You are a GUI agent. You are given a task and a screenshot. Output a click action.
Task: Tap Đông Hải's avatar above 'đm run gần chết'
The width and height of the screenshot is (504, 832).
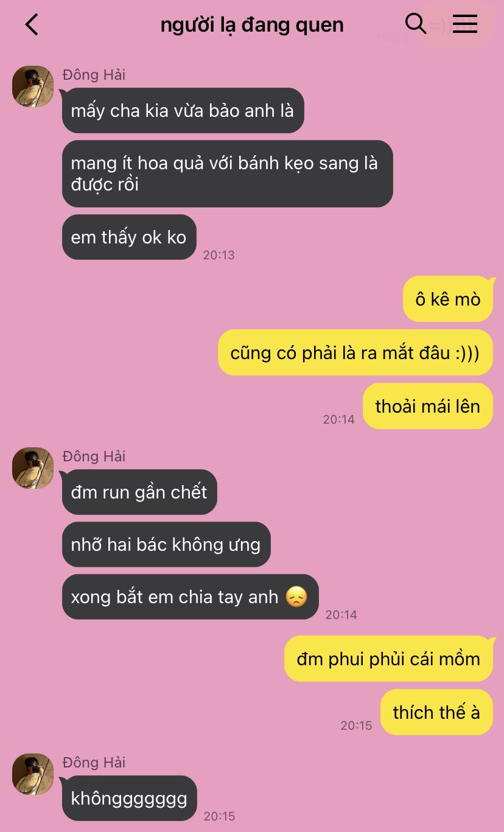tap(33, 468)
